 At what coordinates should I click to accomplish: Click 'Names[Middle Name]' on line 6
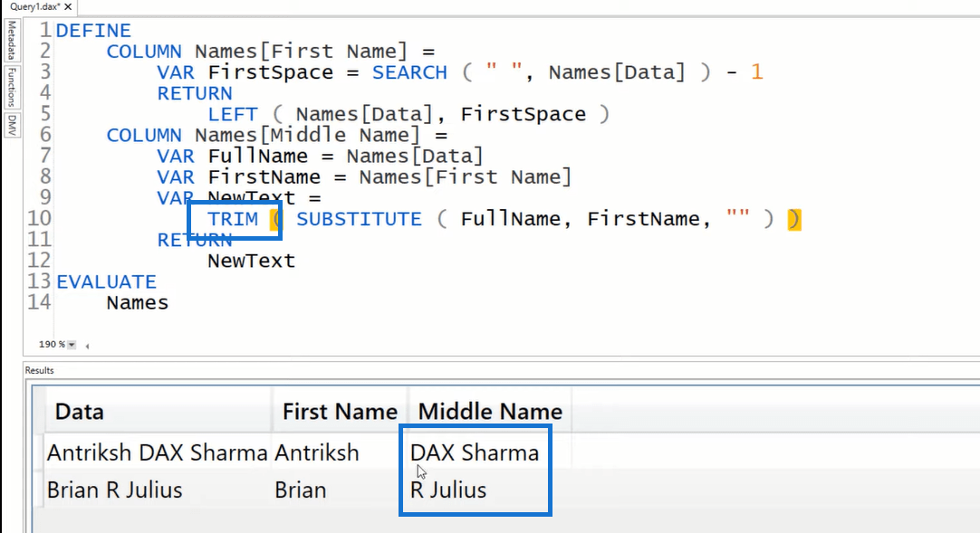[307, 136]
